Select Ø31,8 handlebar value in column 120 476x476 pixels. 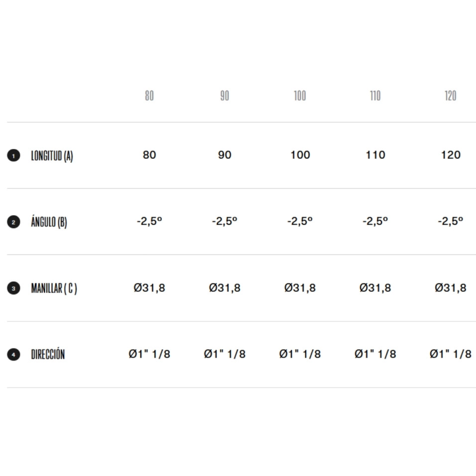pyautogui.click(x=451, y=288)
